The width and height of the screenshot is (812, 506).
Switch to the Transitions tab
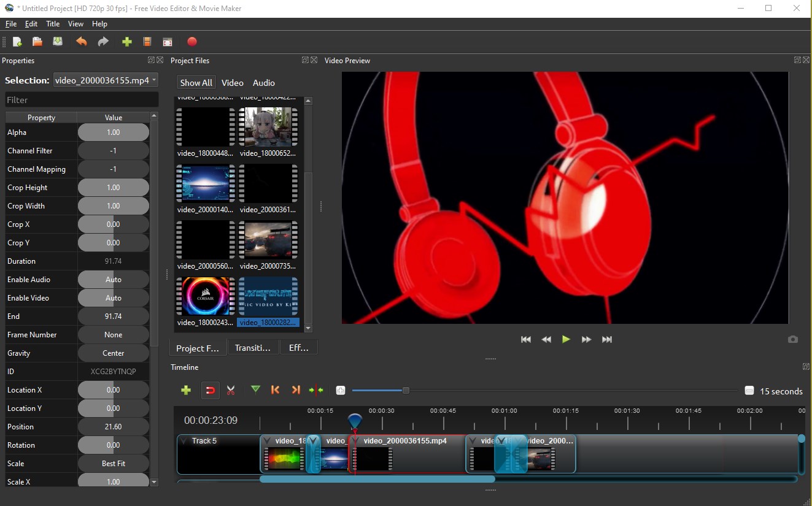click(x=253, y=348)
